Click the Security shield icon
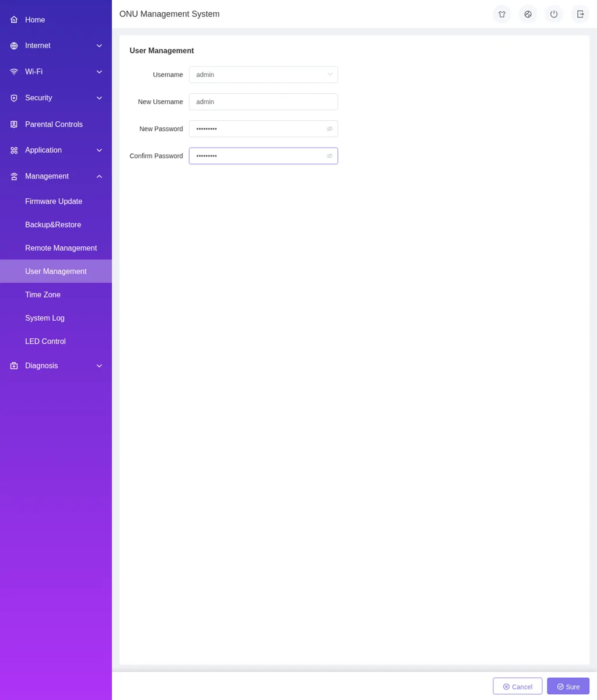The image size is (597, 700). click(14, 98)
